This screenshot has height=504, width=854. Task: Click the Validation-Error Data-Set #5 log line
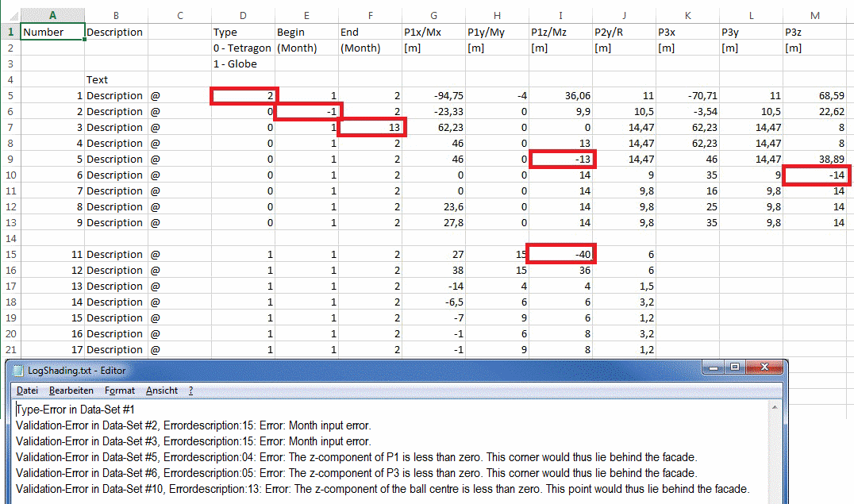click(356, 457)
